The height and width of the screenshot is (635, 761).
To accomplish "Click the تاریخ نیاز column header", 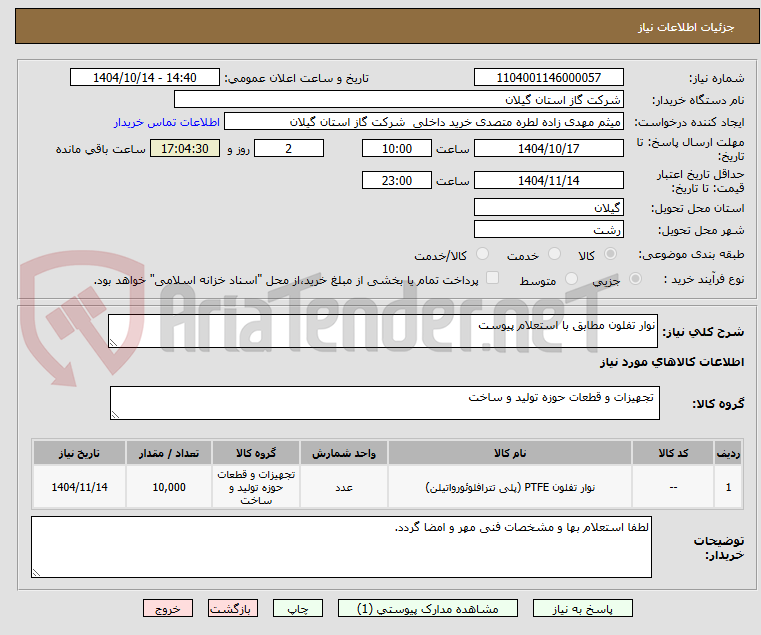I will 80,453.
